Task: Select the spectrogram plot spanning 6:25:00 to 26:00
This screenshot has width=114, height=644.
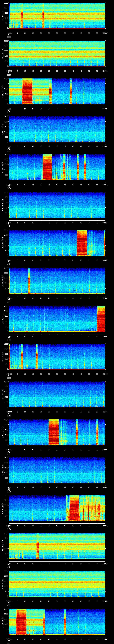Action: tap(57, 129)
